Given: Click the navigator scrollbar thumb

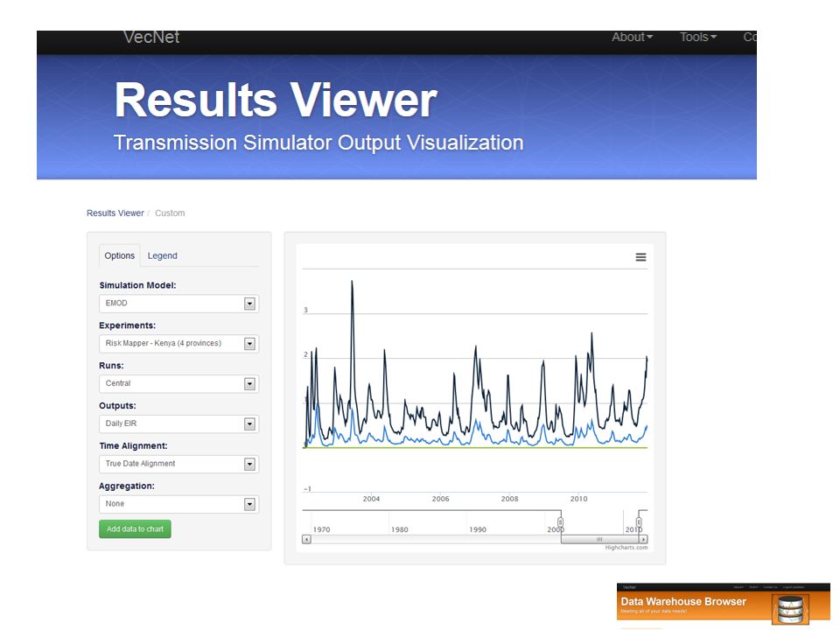Looking at the screenshot, I should point(600,539).
